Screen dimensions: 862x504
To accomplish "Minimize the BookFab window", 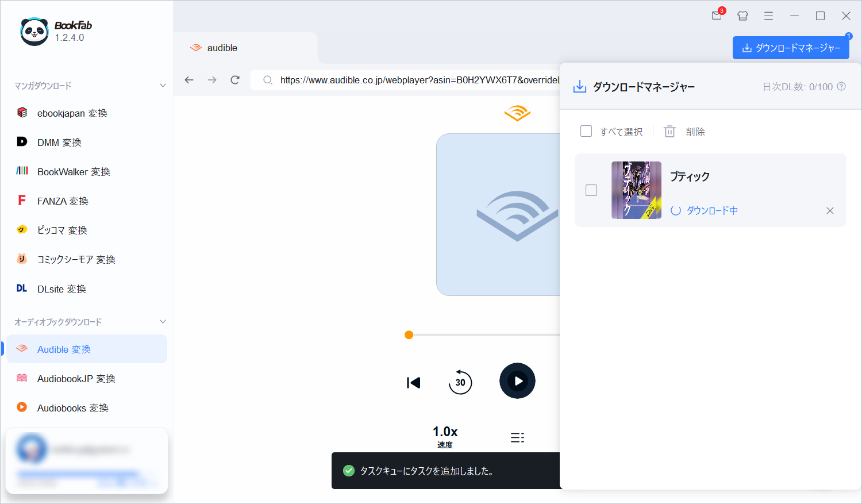I will tap(794, 16).
